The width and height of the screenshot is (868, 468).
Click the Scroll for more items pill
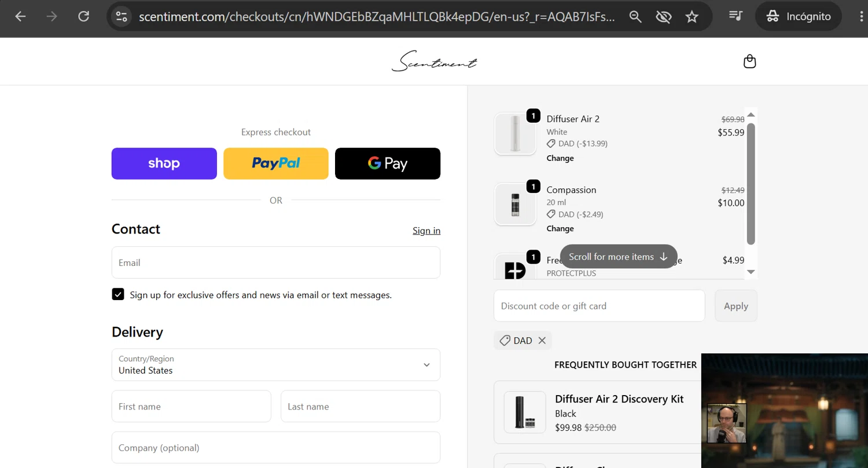pos(619,257)
